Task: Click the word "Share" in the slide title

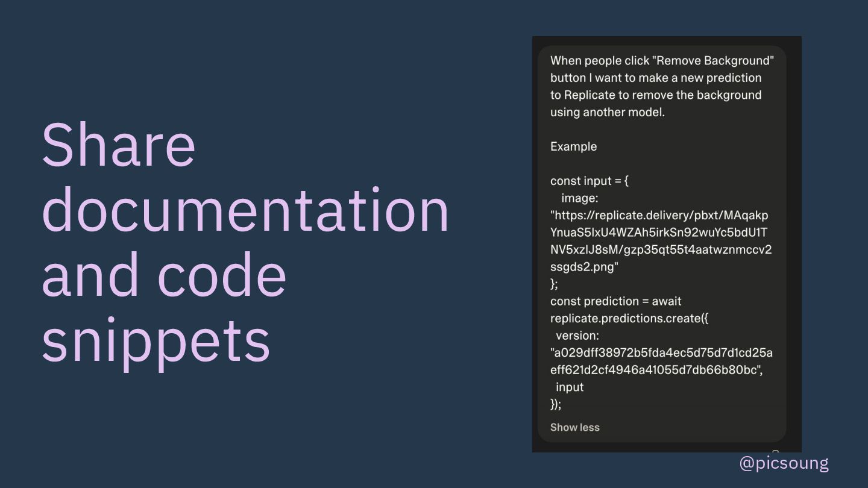Action: 119,145
